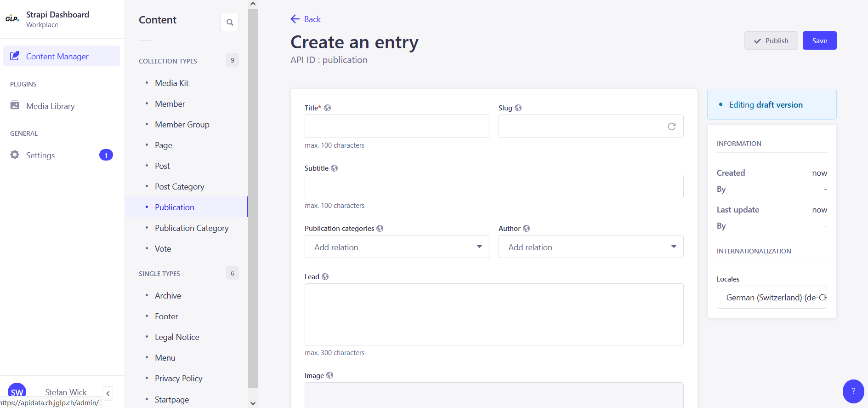This screenshot has width=868, height=408.
Task: Click the Content Manager pencil icon
Action: [15, 56]
